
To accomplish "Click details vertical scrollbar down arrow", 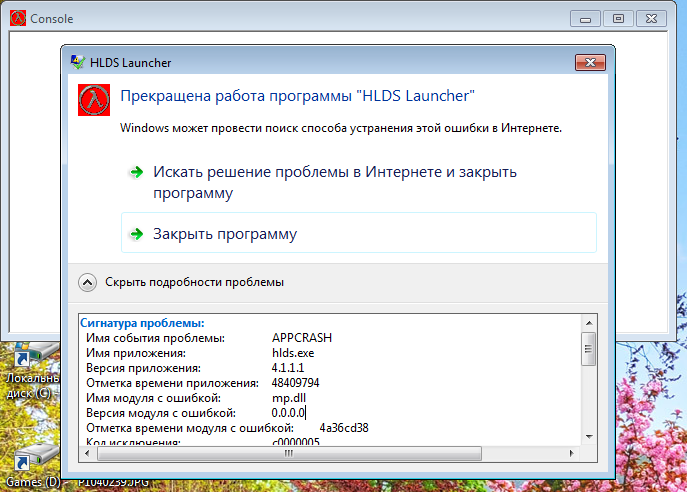I will 589,437.
